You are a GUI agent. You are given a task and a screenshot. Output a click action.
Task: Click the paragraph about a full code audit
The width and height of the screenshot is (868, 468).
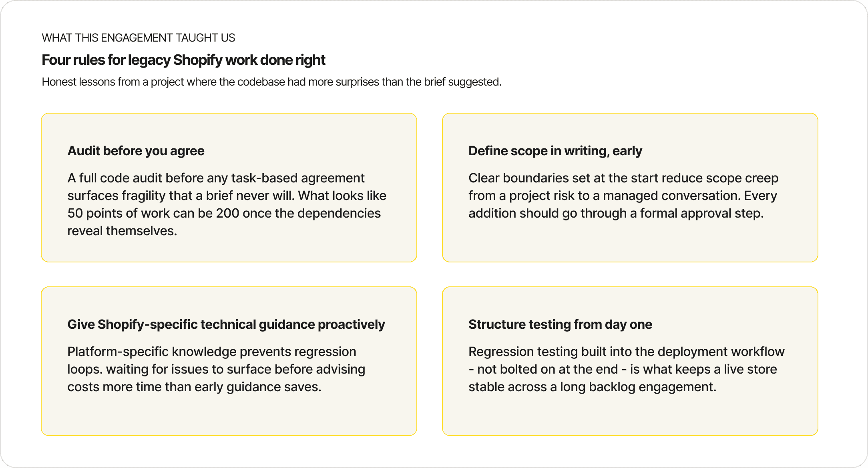pos(227,204)
